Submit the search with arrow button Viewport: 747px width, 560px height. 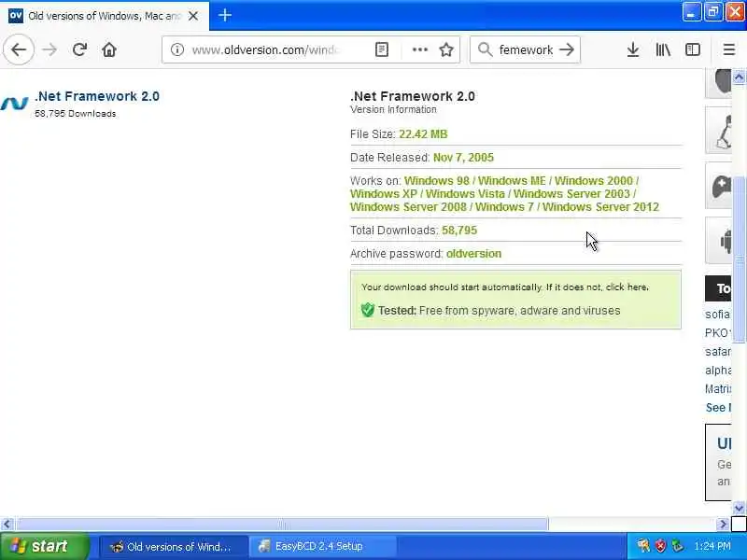coord(567,49)
